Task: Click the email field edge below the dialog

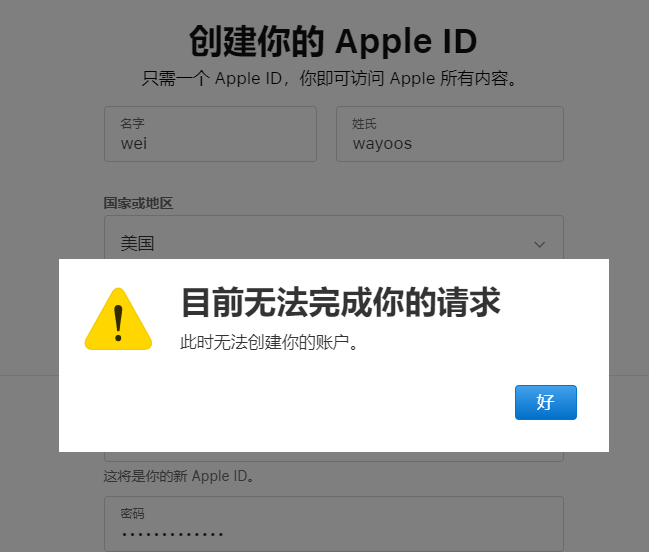Action: [x=334, y=457]
